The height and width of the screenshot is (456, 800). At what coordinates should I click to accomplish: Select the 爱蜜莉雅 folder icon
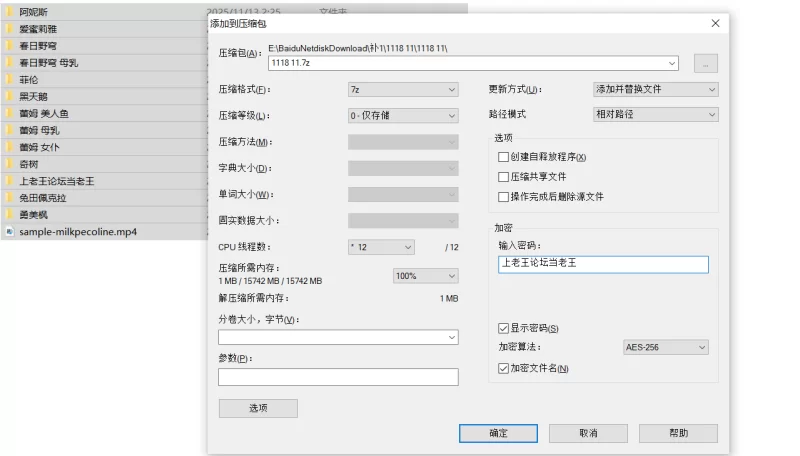point(9,29)
